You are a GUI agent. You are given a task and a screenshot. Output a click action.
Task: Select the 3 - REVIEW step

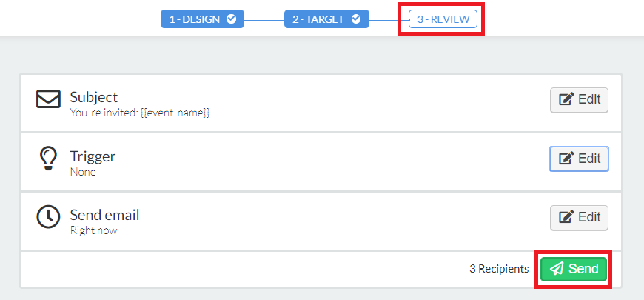point(443,19)
